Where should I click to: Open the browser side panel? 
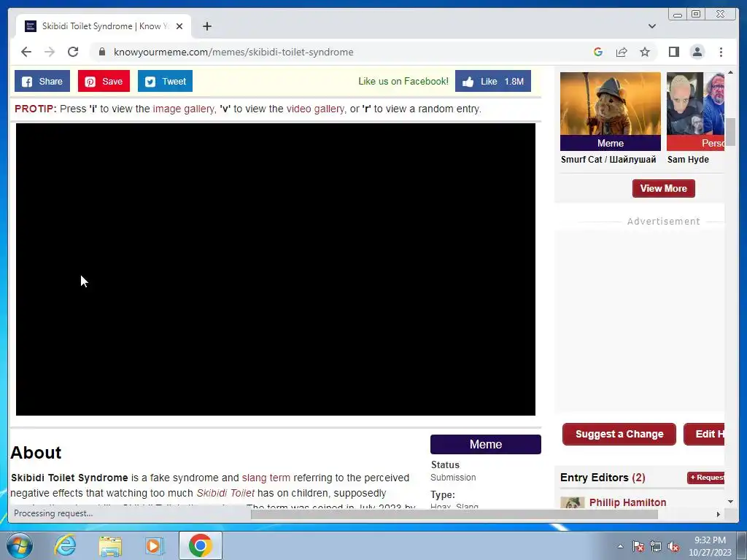pyautogui.click(x=673, y=52)
